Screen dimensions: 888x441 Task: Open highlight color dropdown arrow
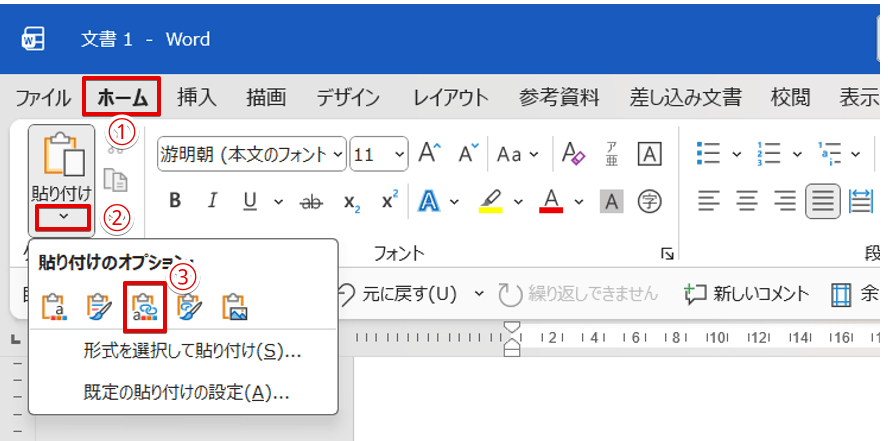518,201
